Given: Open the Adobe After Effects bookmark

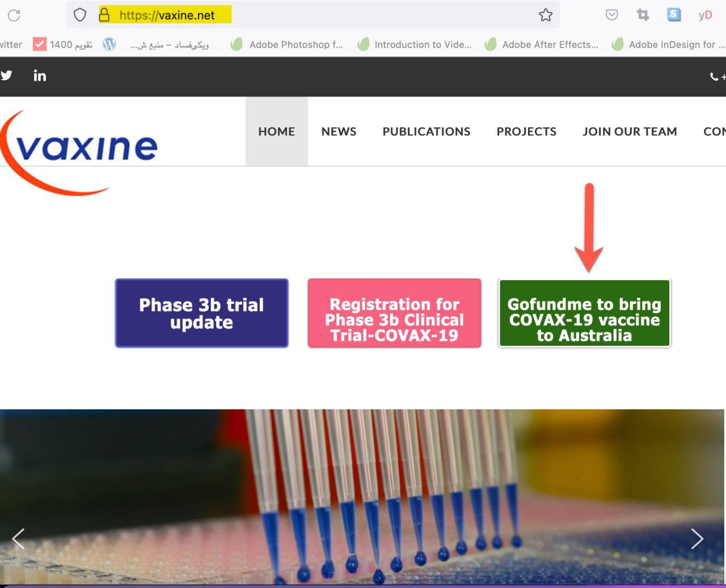Looking at the screenshot, I should pyautogui.click(x=542, y=44).
